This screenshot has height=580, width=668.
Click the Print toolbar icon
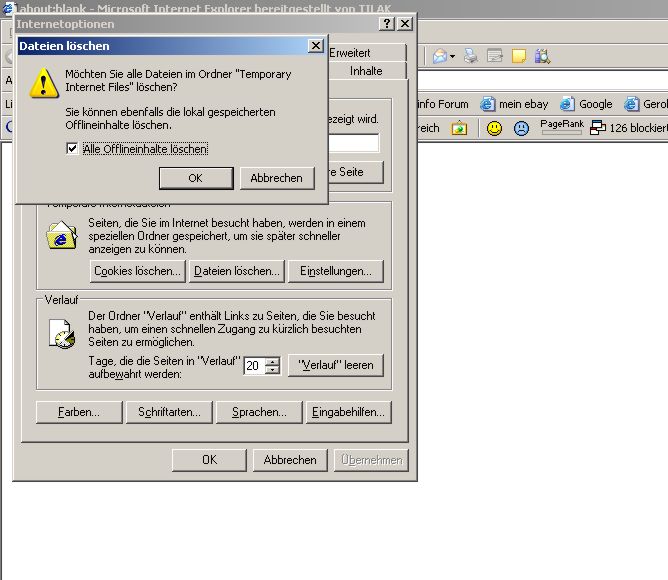click(469, 57)
